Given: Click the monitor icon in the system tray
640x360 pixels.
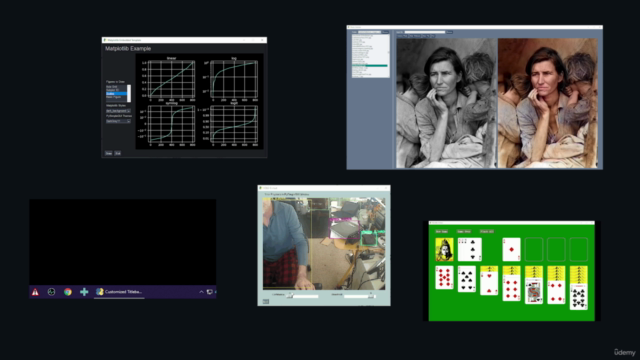Looking at the screenshot, I should (x=209, y=292).
